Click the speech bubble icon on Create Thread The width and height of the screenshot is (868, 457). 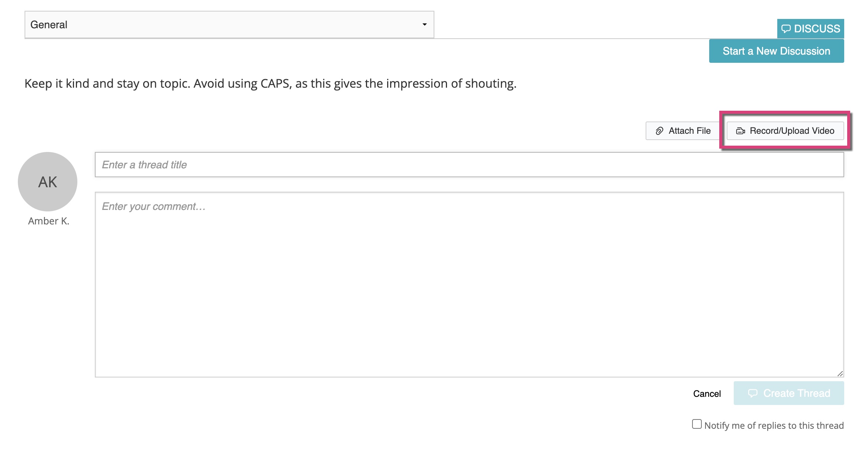pos(753,393)
